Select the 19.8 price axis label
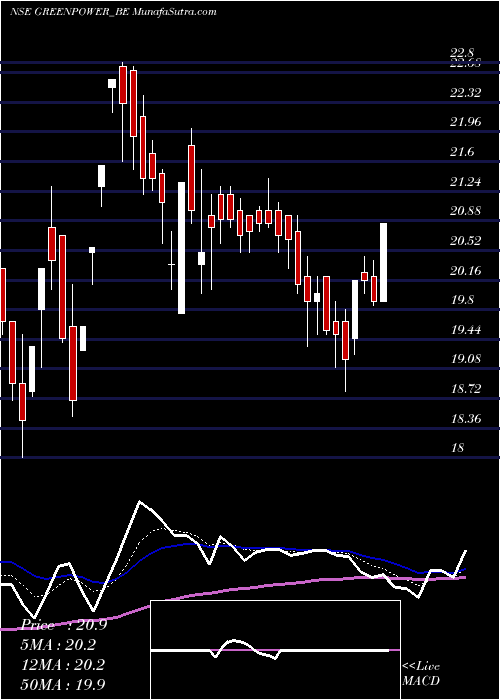Viewport: 500px width, 700px height. (x=462, y=300)
